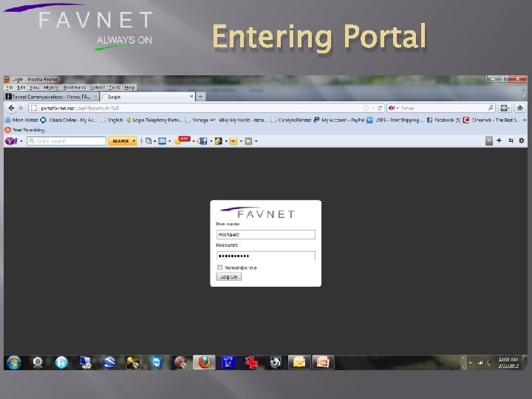Open Yahoo Mail envelope icon in toolbar
Viewport: 532px width, 399px height.
pyautogui.click(x=162, y=141)
